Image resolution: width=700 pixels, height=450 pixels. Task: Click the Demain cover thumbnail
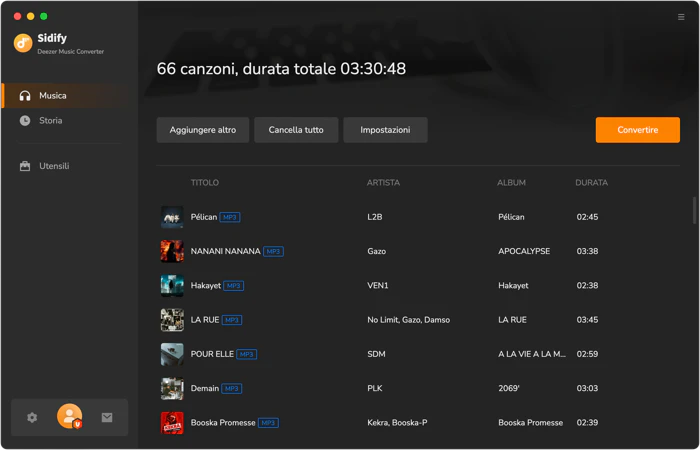(x=172, y=388)
